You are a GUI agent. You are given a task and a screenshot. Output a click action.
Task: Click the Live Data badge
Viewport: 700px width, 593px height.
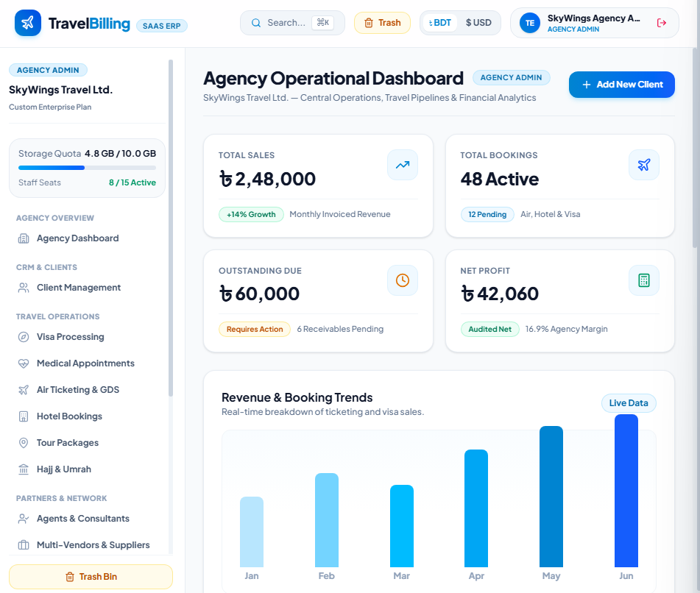pos(629,403)
